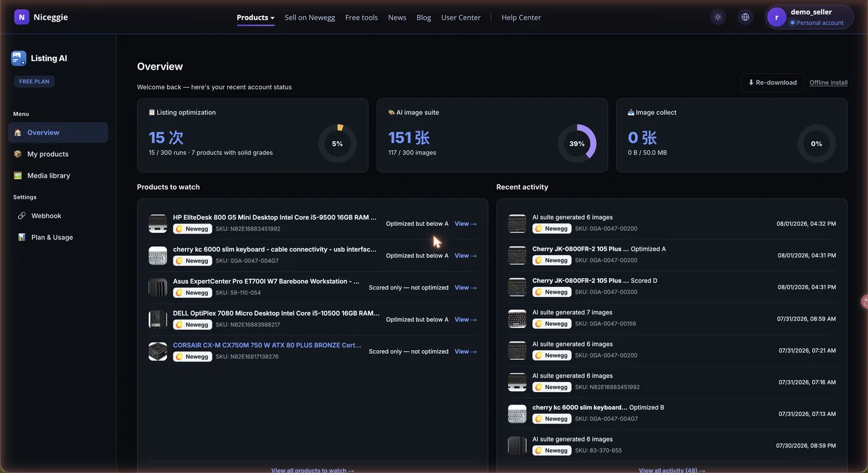View the Asus ExpertCenter Pro ET700I product
The height and width of the screenshot is (473, 868).
click(x=466, y=288)
